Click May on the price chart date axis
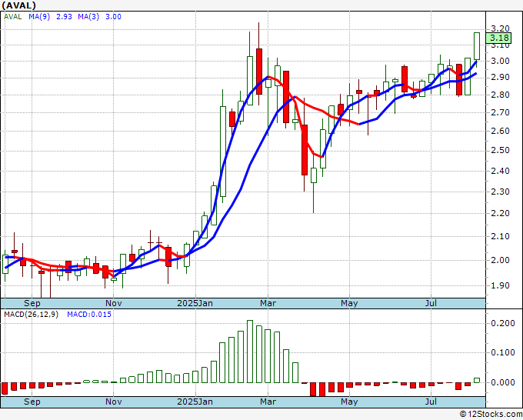Viewport: 523px width, 420px height. 349,303
